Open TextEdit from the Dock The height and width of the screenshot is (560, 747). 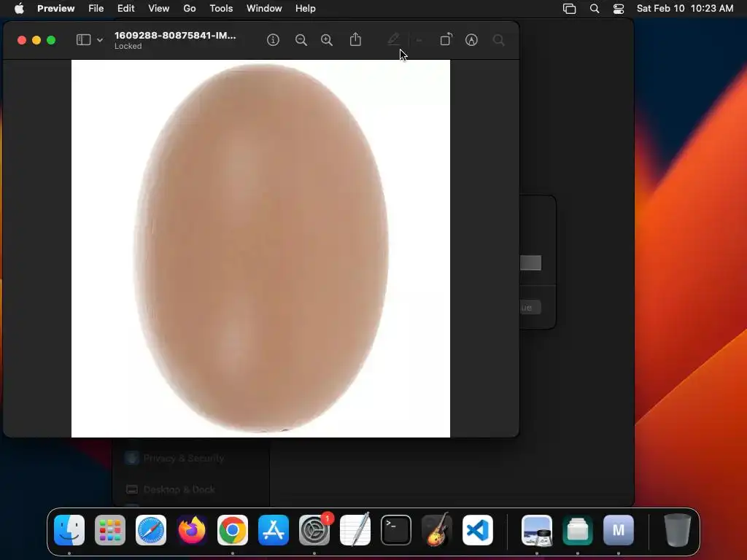pos(355,530)
